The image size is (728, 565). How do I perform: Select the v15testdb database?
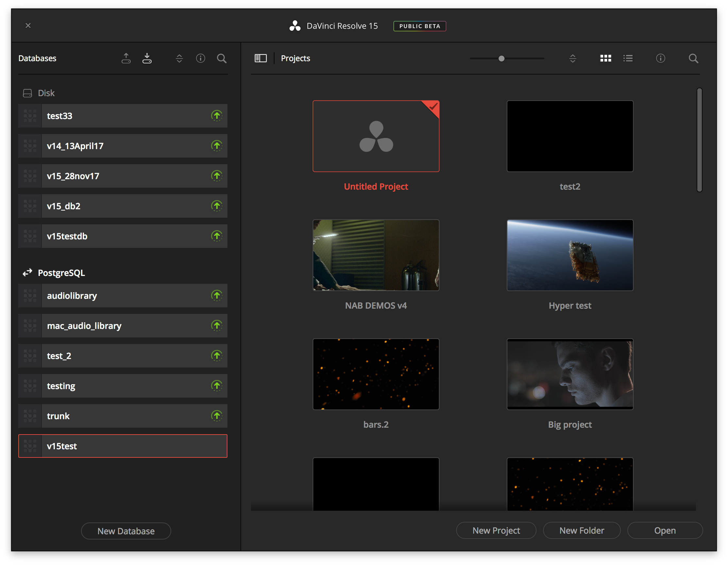pyautogui.click(x=123, y=236)
